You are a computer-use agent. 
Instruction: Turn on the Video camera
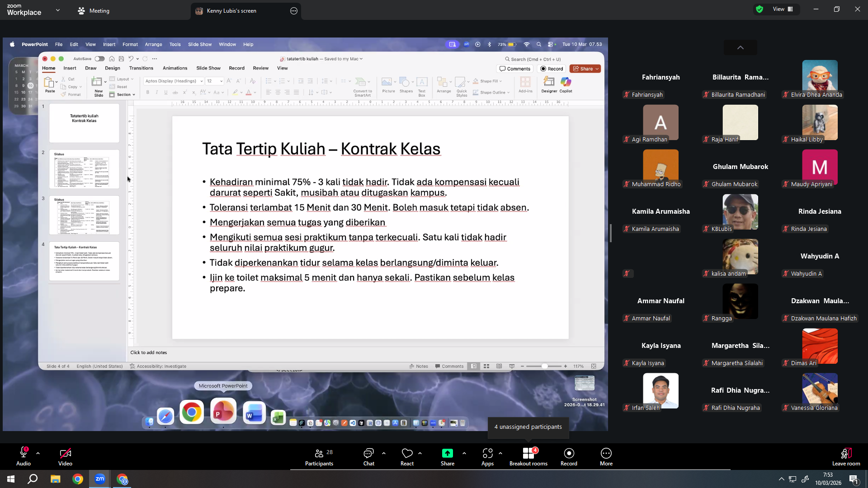click(65, 457)
